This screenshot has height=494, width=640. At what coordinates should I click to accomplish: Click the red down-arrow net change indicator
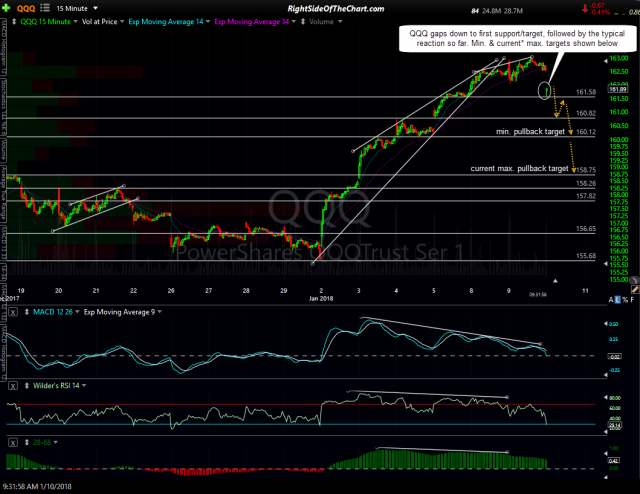pos(584,7)
